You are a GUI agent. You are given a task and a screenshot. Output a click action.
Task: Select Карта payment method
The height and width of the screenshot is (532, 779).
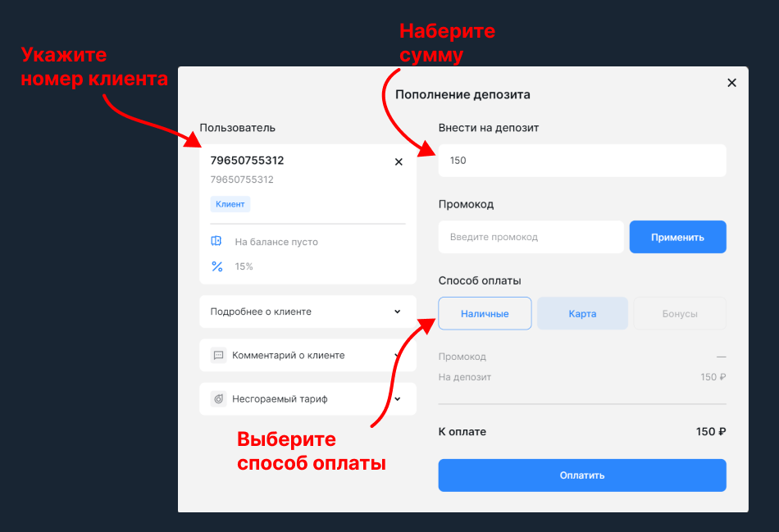pos(582,313)
